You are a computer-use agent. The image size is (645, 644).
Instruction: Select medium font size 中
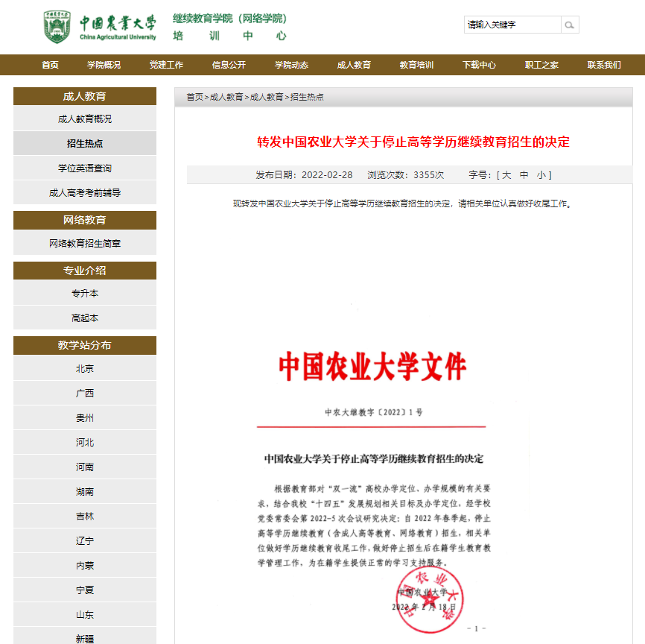point(523,175)
